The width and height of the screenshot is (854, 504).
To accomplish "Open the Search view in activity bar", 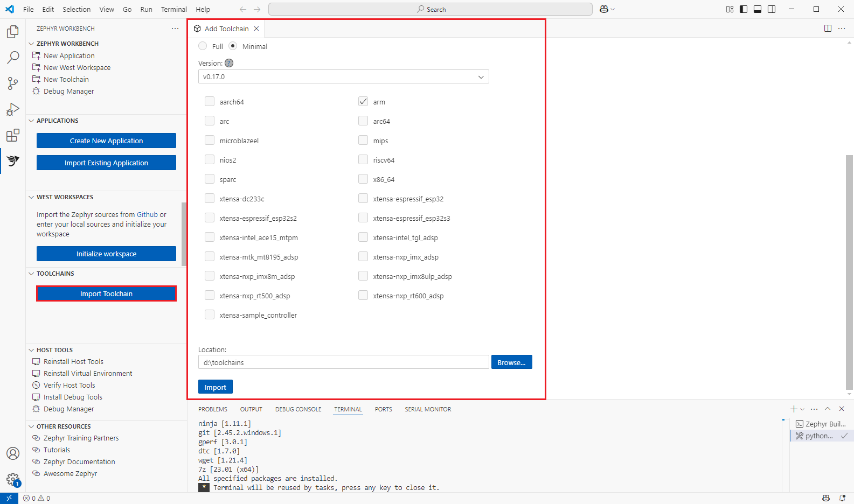I will point(13,58).
